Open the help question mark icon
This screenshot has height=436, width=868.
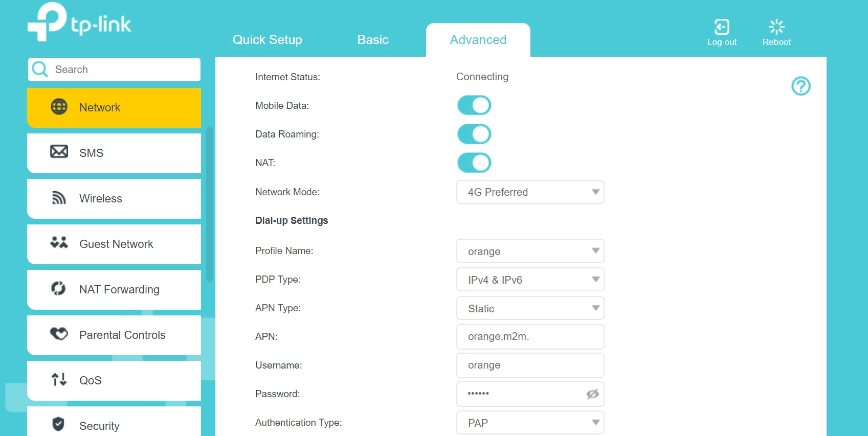click(x=801, y=86)
